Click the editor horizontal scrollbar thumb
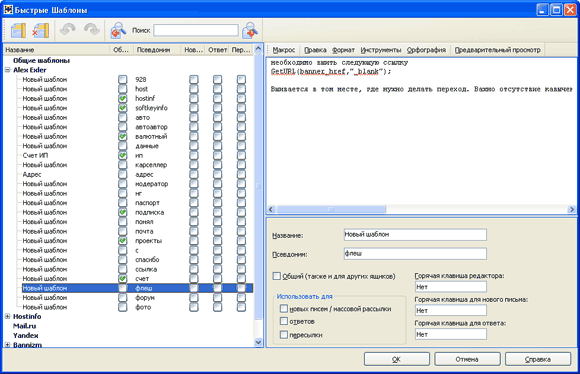The image size is (580, 374). [331, 209]
